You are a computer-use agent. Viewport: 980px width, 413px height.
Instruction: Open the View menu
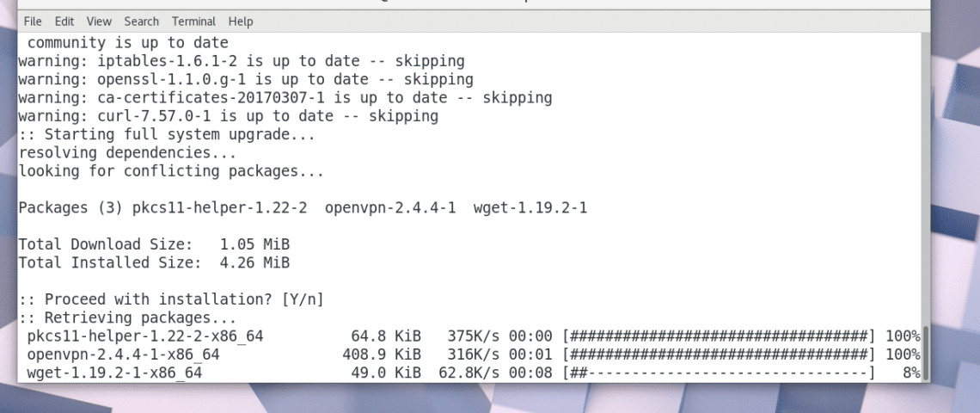(x=99, y=21)
